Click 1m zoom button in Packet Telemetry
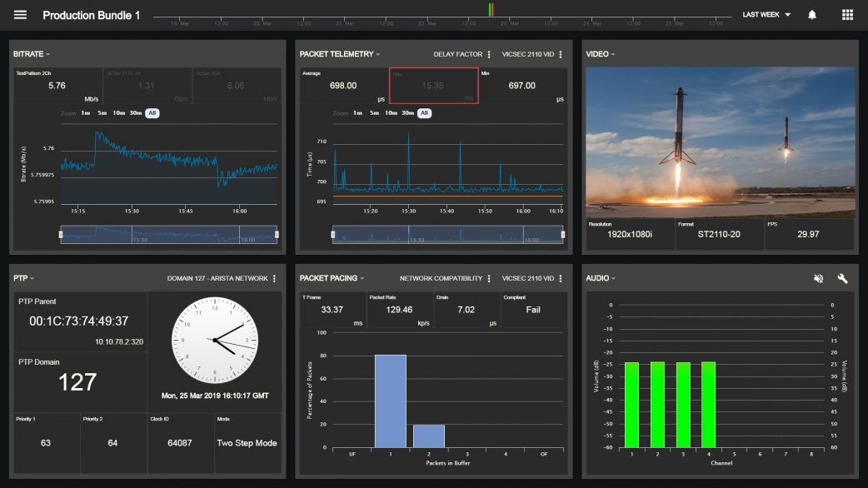 click(x=357, y=113)
